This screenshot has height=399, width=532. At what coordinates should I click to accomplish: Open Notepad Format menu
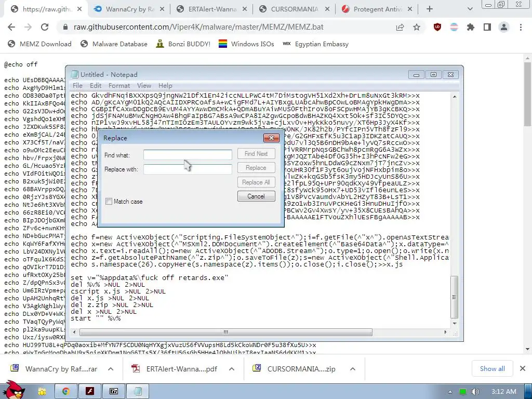click(x=119, y=86)
